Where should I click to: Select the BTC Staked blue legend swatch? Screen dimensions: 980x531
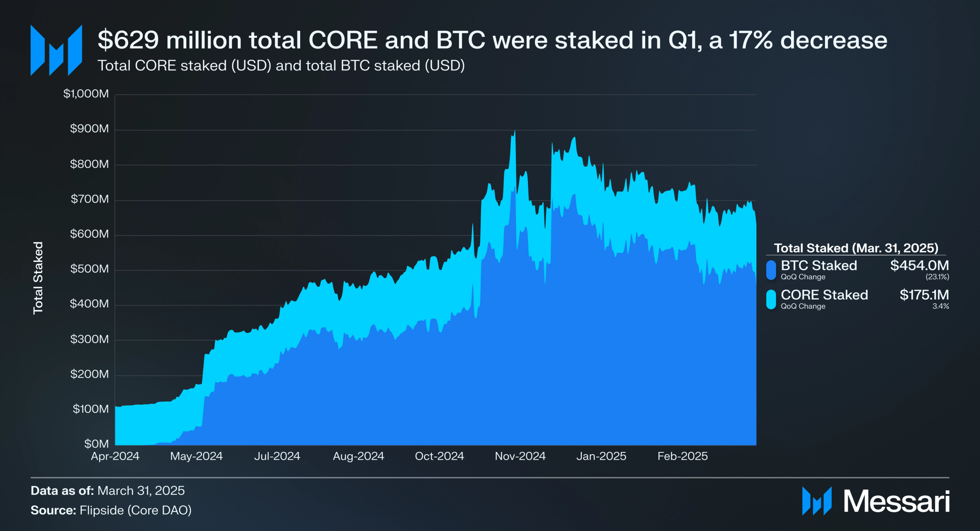(771, 270)
